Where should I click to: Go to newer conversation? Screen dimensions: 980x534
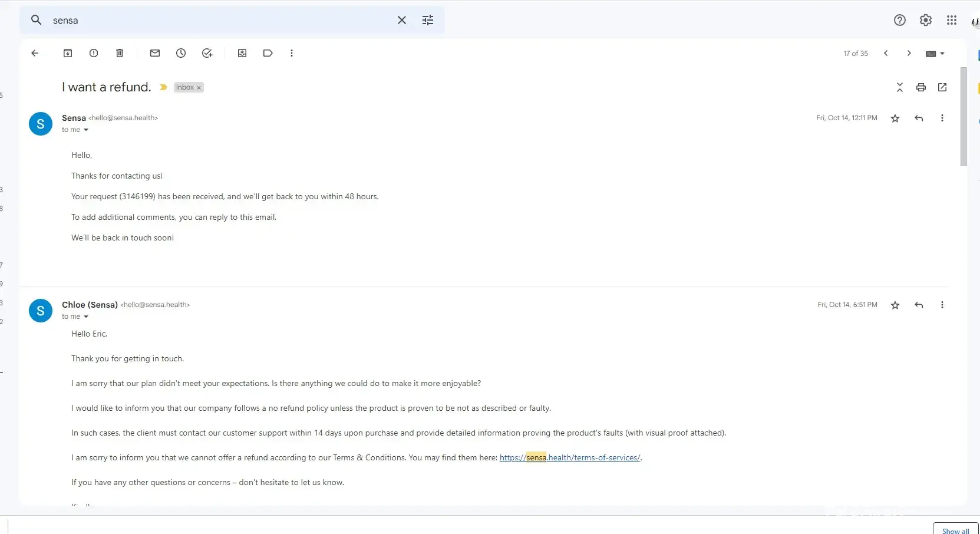886,53
